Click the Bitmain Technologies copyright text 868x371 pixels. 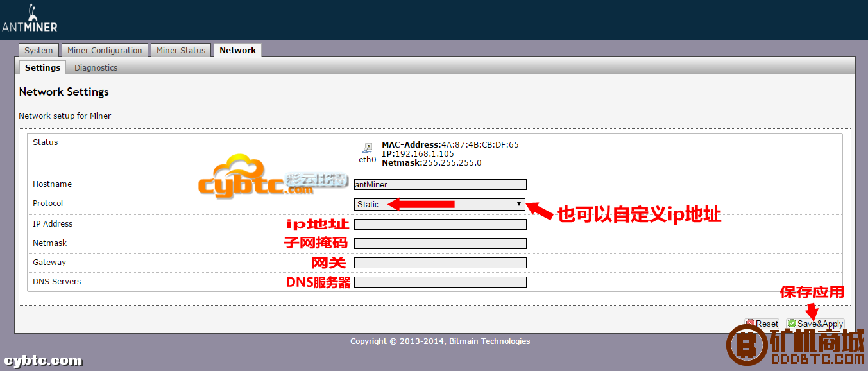(440, 341)
